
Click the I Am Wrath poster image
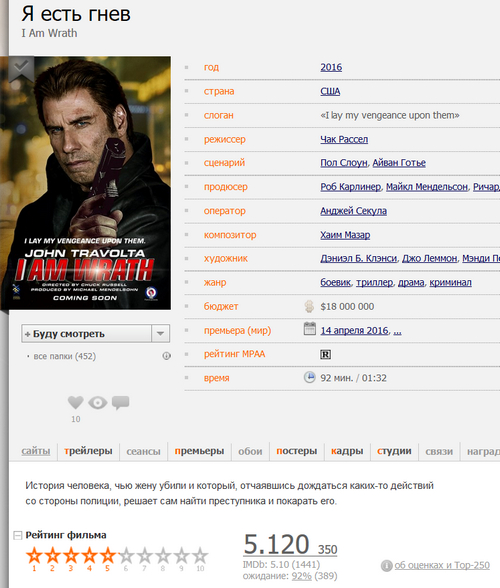tap(86, 183)
